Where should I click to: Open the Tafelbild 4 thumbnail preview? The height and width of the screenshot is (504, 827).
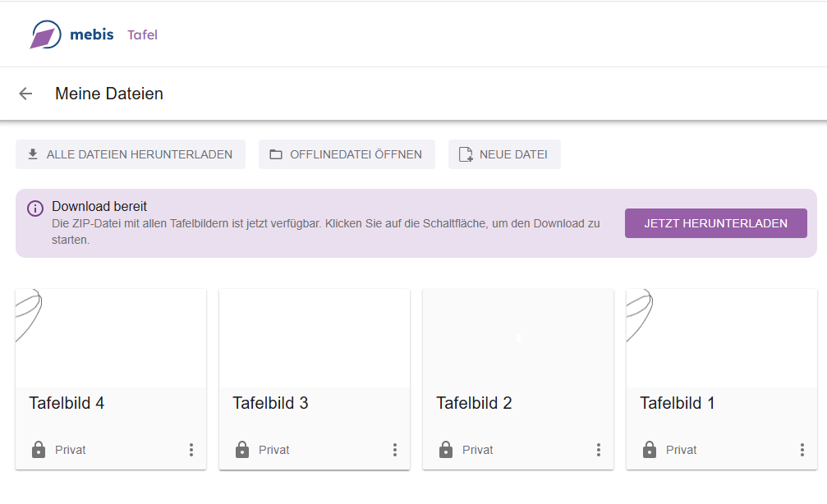click(111, 337)
